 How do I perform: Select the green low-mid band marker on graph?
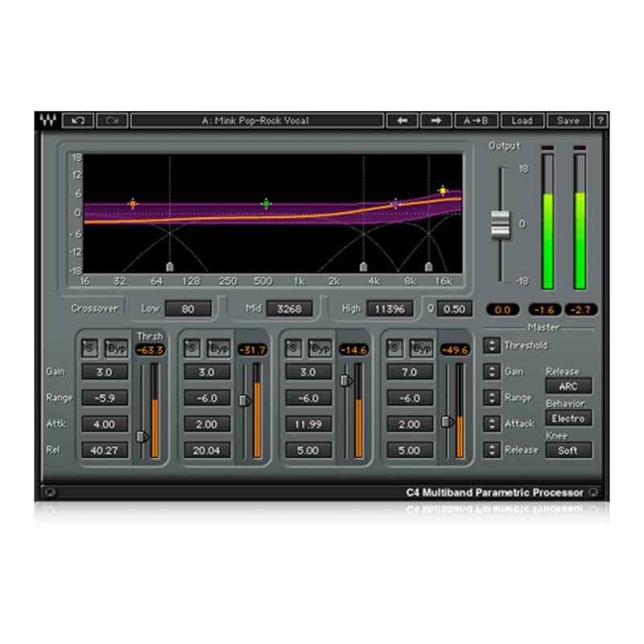click(266, 204)
